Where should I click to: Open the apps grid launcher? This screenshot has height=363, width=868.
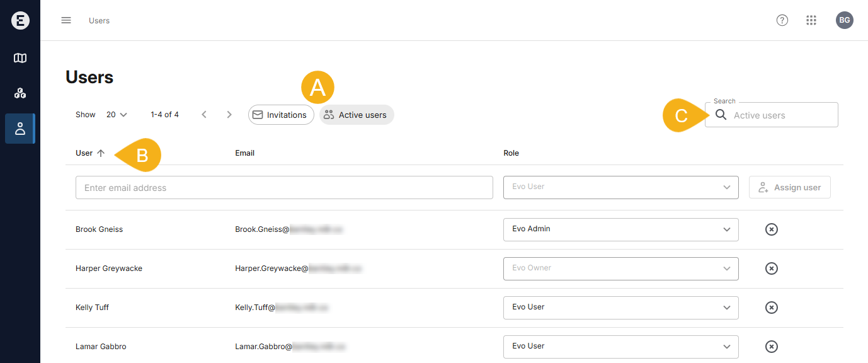click(x=811, y=20)
